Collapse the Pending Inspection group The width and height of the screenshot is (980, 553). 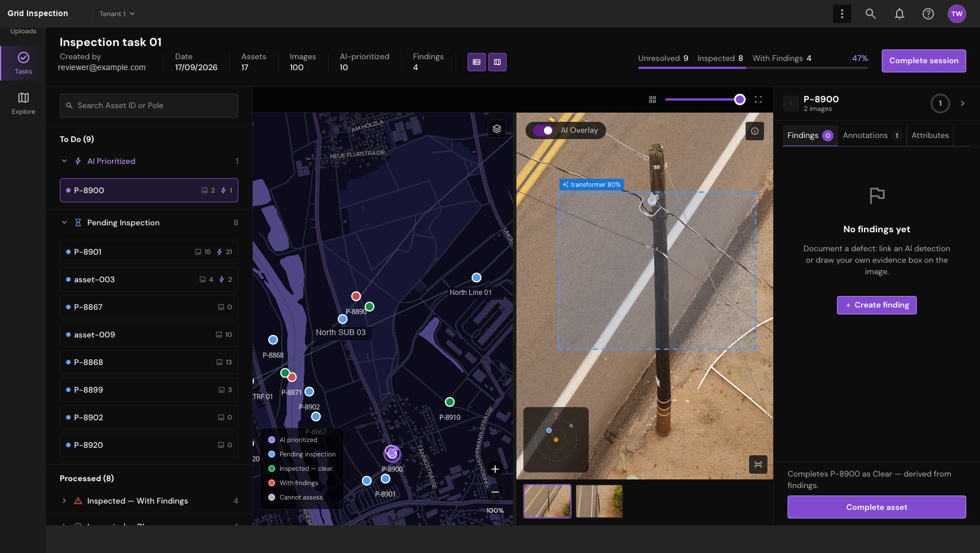click(x=64, y=222)
